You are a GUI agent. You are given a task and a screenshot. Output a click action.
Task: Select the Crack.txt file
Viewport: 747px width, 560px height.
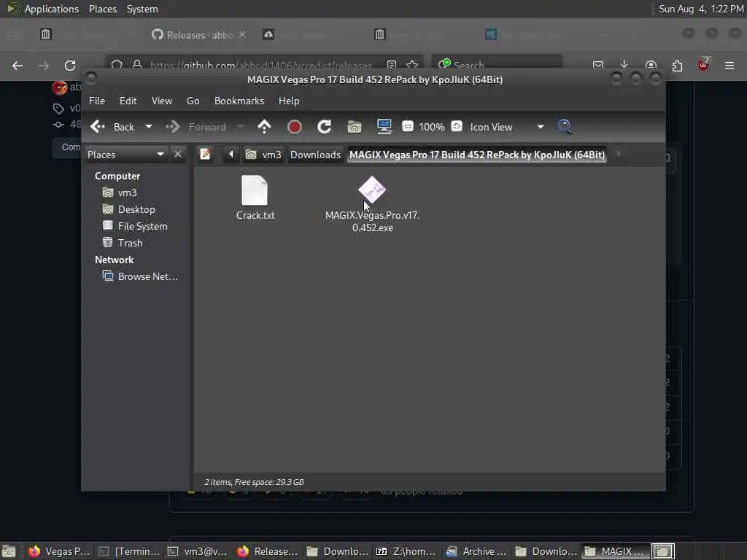pyautogui.click(x=255, y=198)
